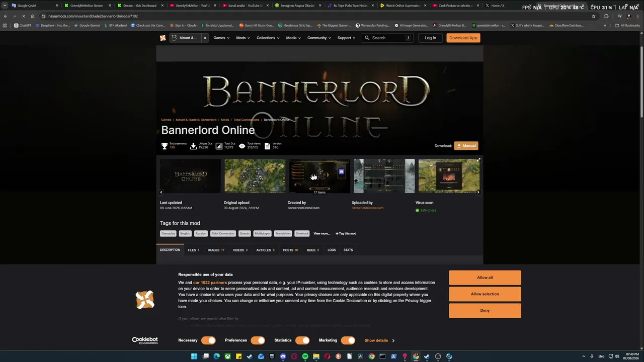Open Xbox app from the taskbar
Screen dimensions: 644x362
(227, 356)
